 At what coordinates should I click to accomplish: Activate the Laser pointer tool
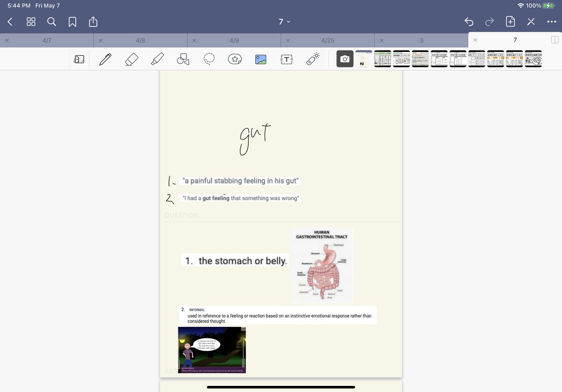tap(312, 58)
